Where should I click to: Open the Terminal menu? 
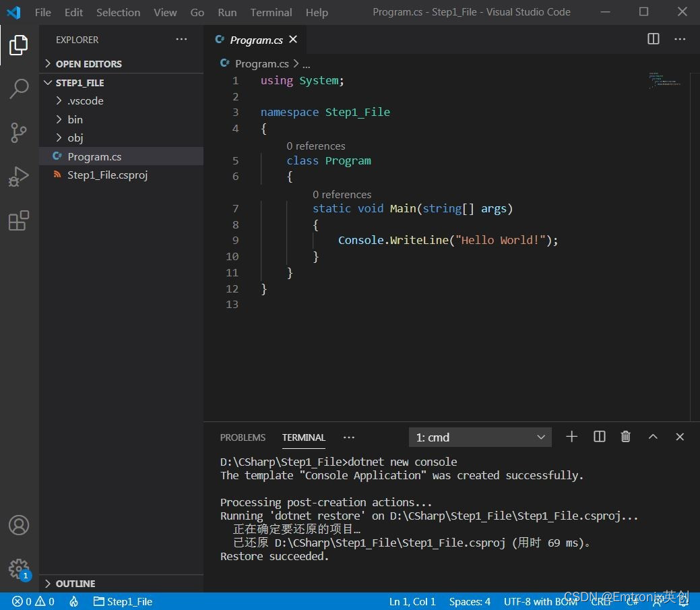coord(271,12)
